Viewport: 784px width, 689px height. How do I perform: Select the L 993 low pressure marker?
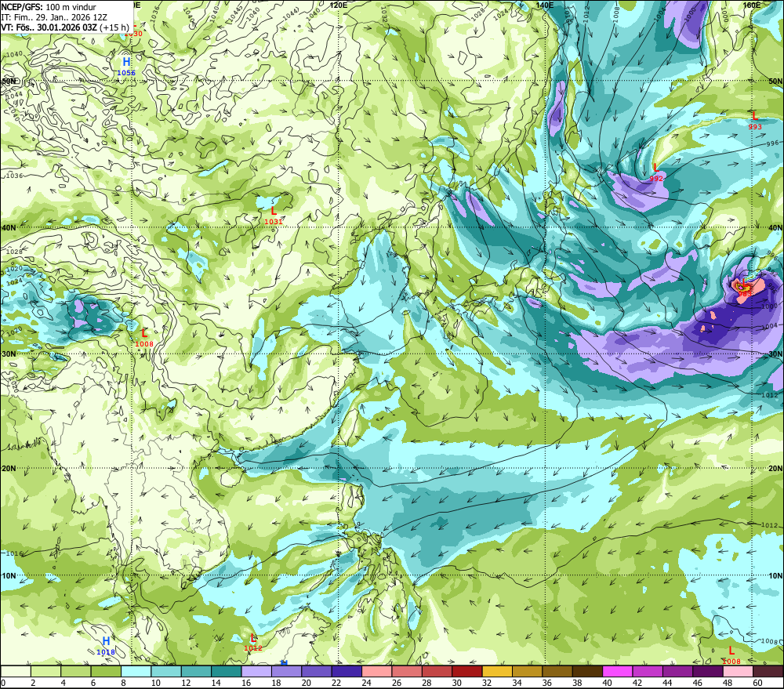coord(755,120)
